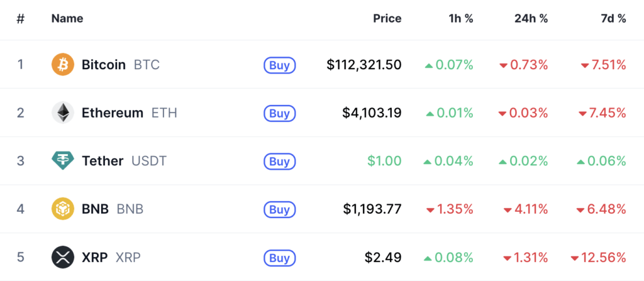Click the BNB coin logo icon
The image size is (644, 281).
click(62, 209)
